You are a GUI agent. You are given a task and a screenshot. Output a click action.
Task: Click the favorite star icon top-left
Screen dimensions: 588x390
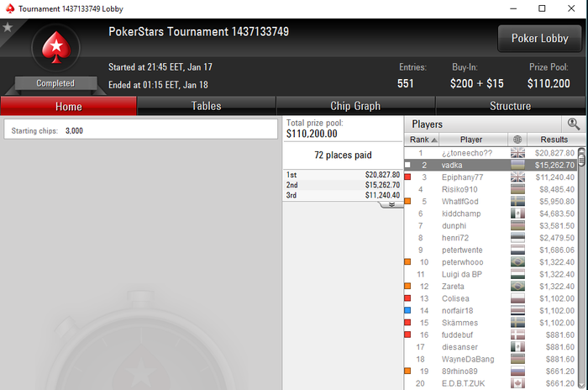[8, 28]
